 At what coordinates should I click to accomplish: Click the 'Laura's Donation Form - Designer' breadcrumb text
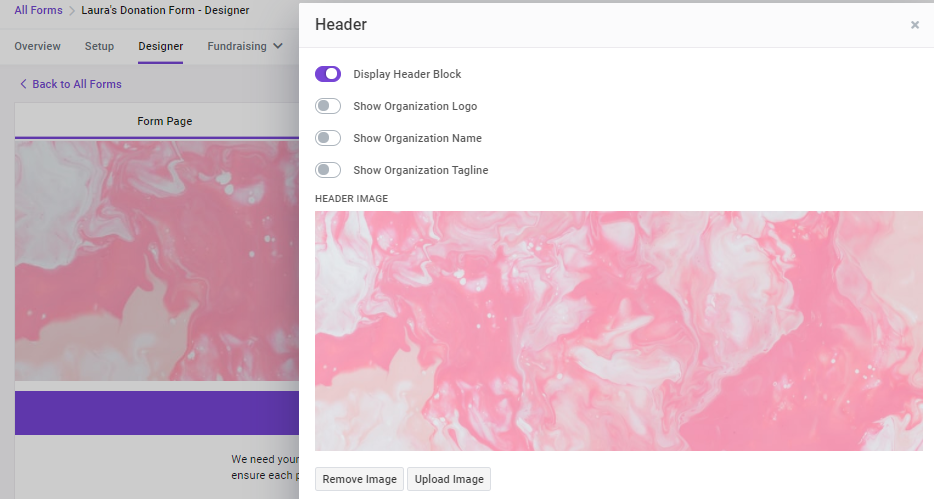[165, 10]
